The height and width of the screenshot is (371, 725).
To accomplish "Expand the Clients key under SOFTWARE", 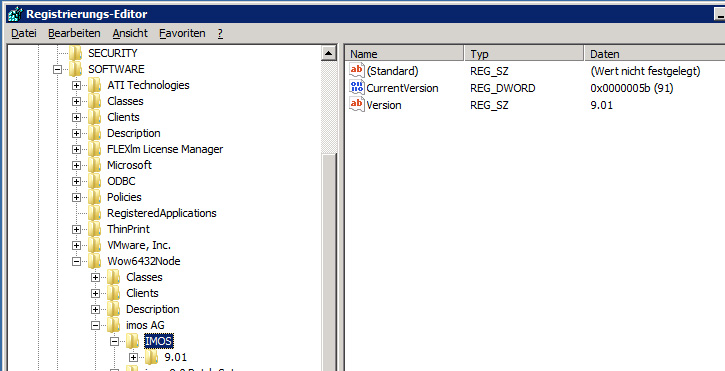I will 76,117.
